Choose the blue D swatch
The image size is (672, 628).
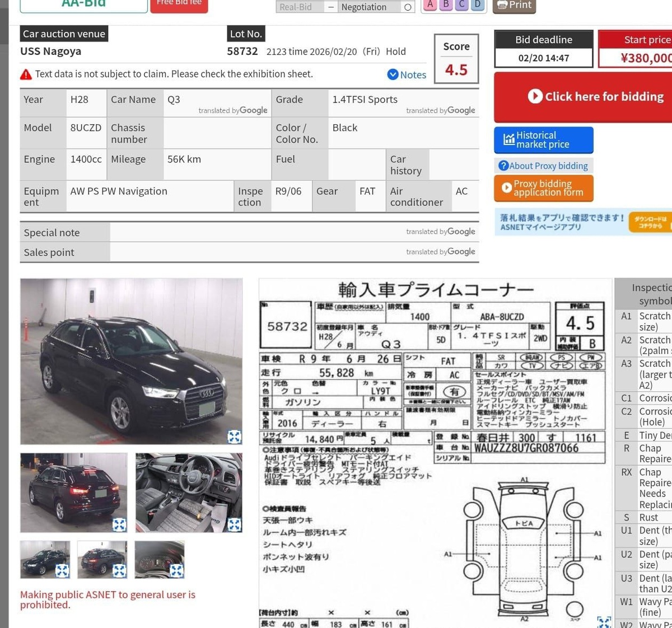click(477, 4)
